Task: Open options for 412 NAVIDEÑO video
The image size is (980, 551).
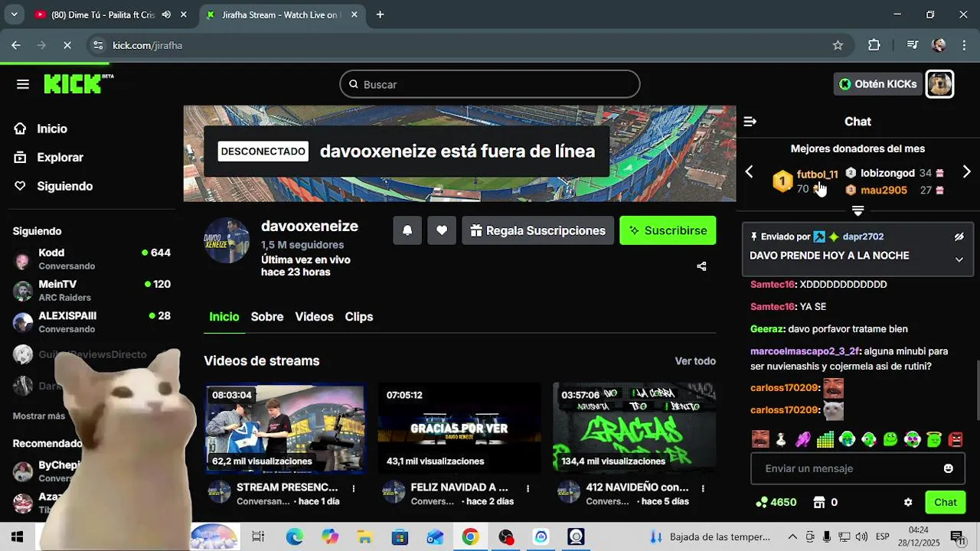Action: tap(703, 487)
